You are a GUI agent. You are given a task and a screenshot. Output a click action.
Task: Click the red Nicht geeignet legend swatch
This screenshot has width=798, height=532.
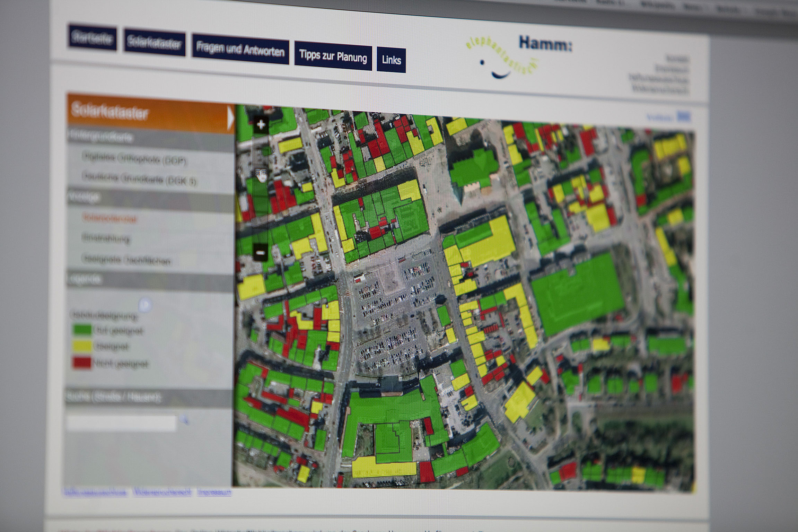pos(82,363)
